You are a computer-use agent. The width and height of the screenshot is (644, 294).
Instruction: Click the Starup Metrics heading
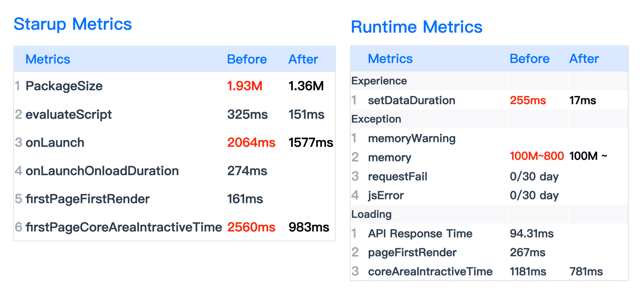(73, 24)
